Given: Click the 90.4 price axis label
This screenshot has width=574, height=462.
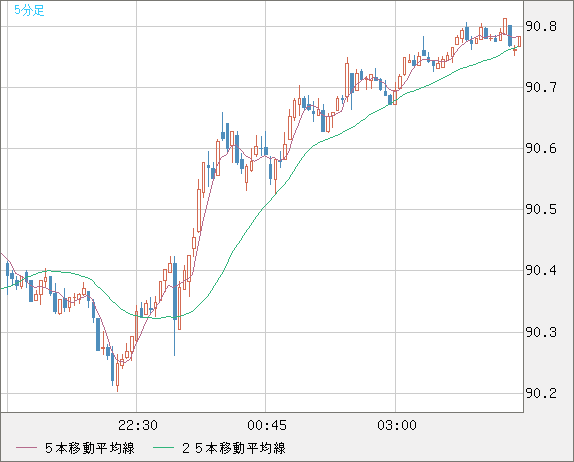Looking at the screenshot, I should (541, 271).
